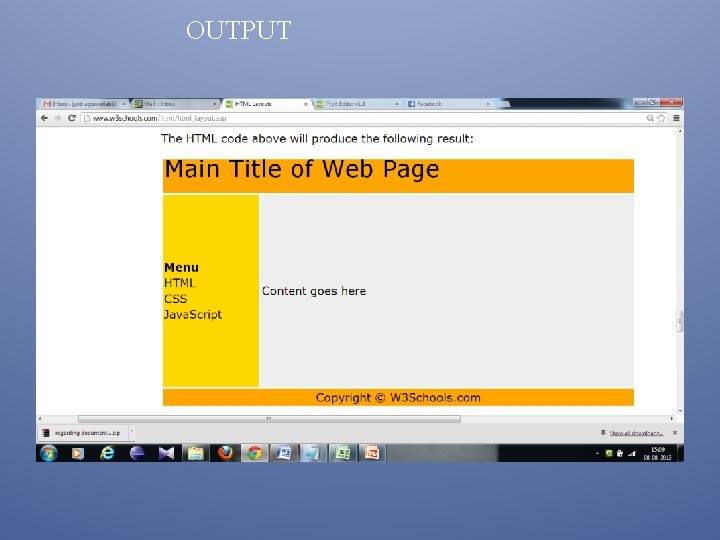Image resolution: width=720 pixels, height=540 pixels.
Task: Close the Gmail Inbox tab
Action: 124,104
